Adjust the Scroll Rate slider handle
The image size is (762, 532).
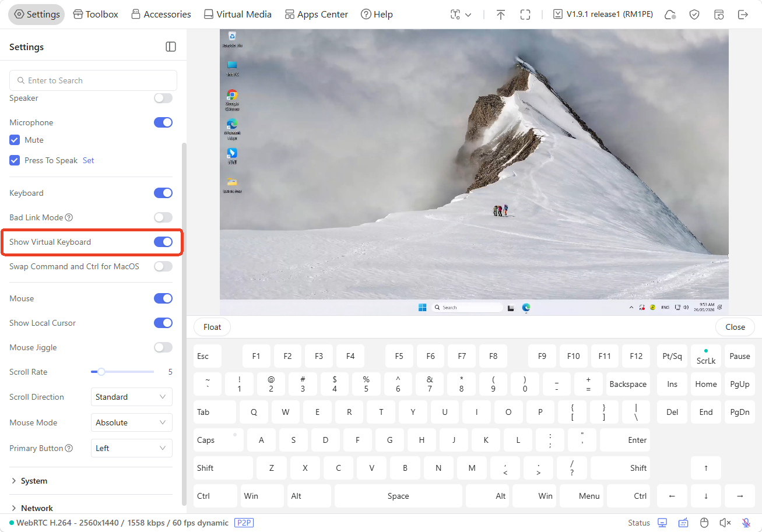[x=101, y=372]
